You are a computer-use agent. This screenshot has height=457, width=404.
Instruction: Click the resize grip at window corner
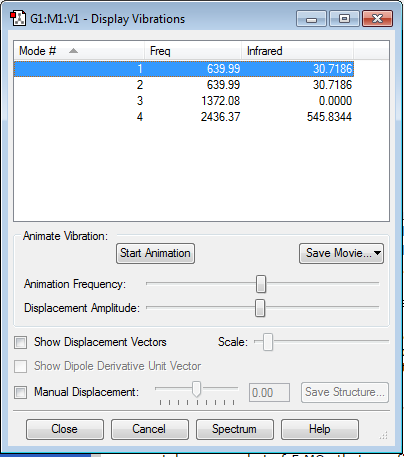point(384,435)
